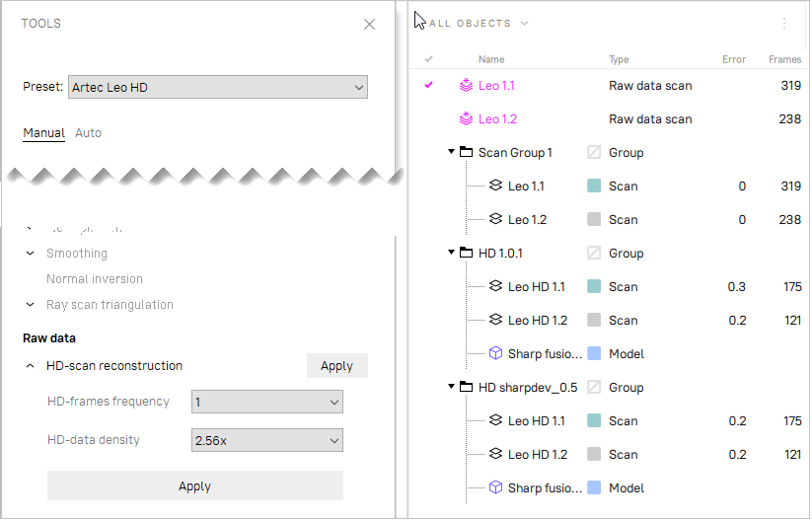
Task: Click teal color swatch of Leo 1.1 scan in Scan Group 1
Action: tap(594, 186)
